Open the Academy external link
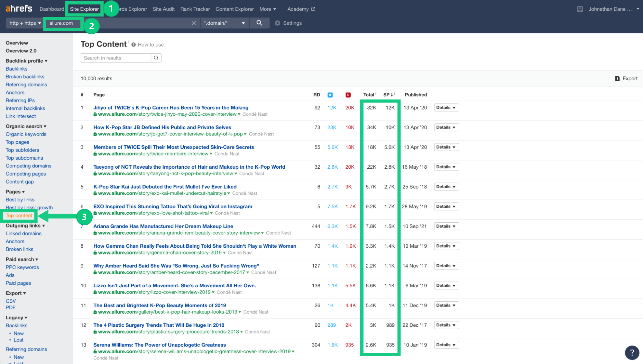The width and height of the screenshot is (643, 364). pyautogui.click(x=301, y=9)
